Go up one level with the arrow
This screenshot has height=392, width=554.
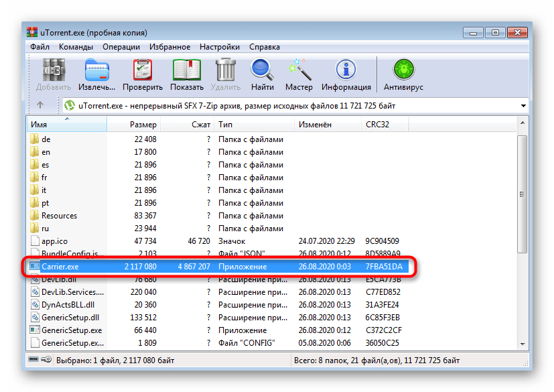[x=40, y=105]
